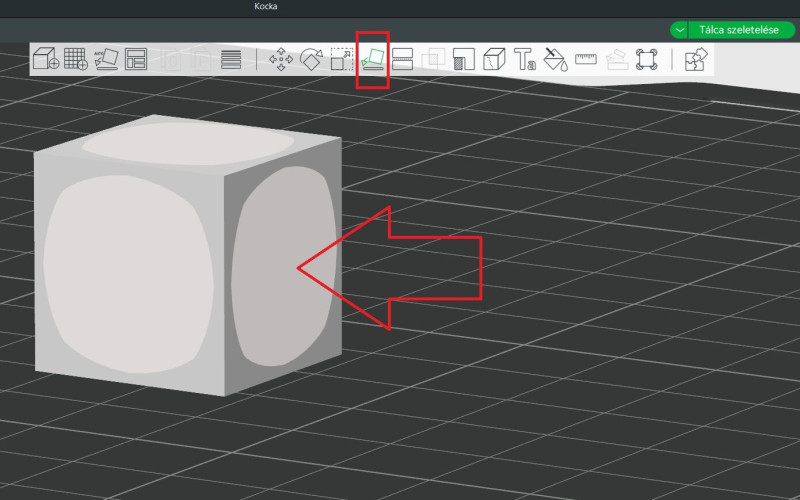
Task: Lay cube on its top face ellipse
Action: click(188, 143)
